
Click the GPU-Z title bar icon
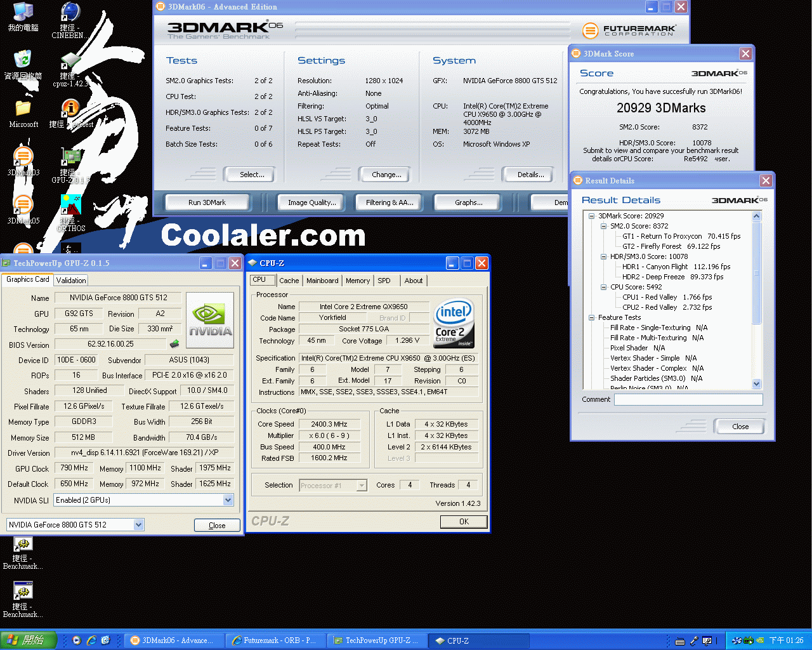[6, 263]
